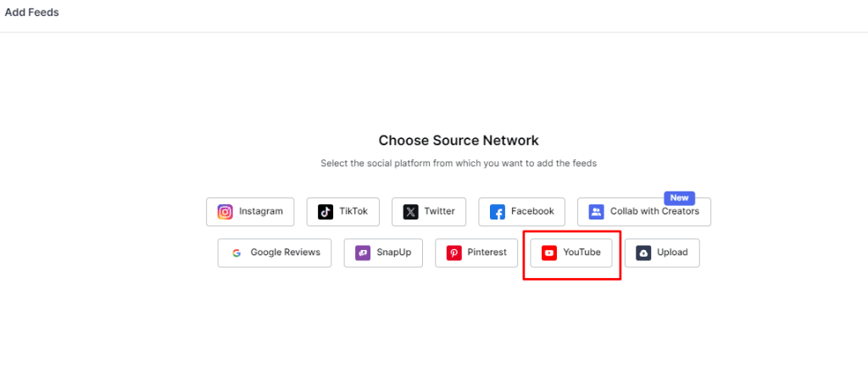Click the red Pinterest logo icon
This screenshot has width=868, height=389.
click(x=454, y=253)
